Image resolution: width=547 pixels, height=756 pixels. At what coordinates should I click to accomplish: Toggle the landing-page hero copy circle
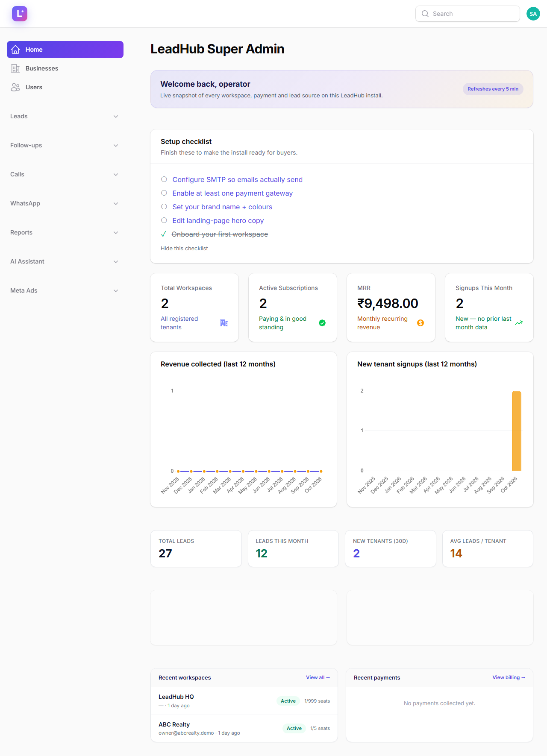[164, 220]
